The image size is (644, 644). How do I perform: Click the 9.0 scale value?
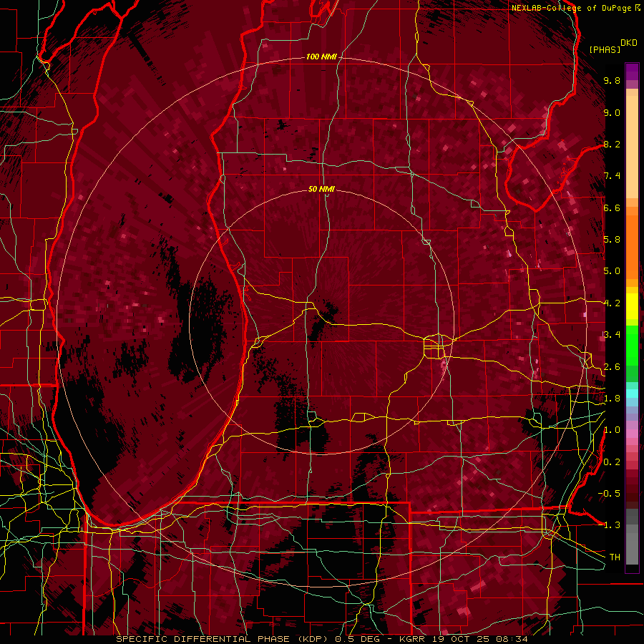click(x=612, y=112)
